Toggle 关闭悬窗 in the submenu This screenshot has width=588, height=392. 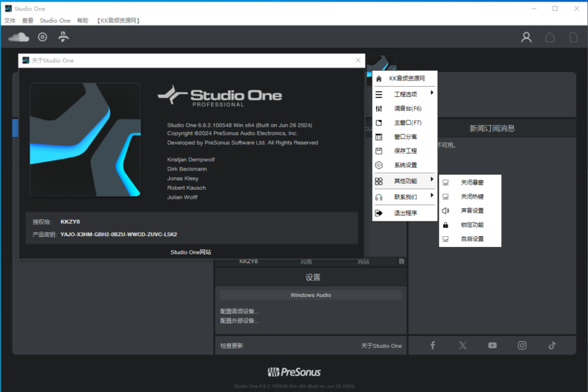[x=471, y=182]
